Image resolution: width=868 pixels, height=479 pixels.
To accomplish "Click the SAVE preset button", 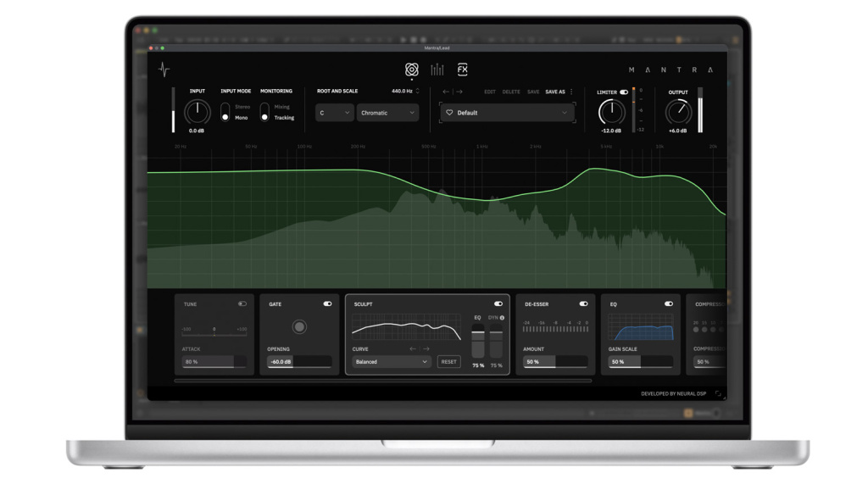I will pyautogui.click(x=533, y=92).
